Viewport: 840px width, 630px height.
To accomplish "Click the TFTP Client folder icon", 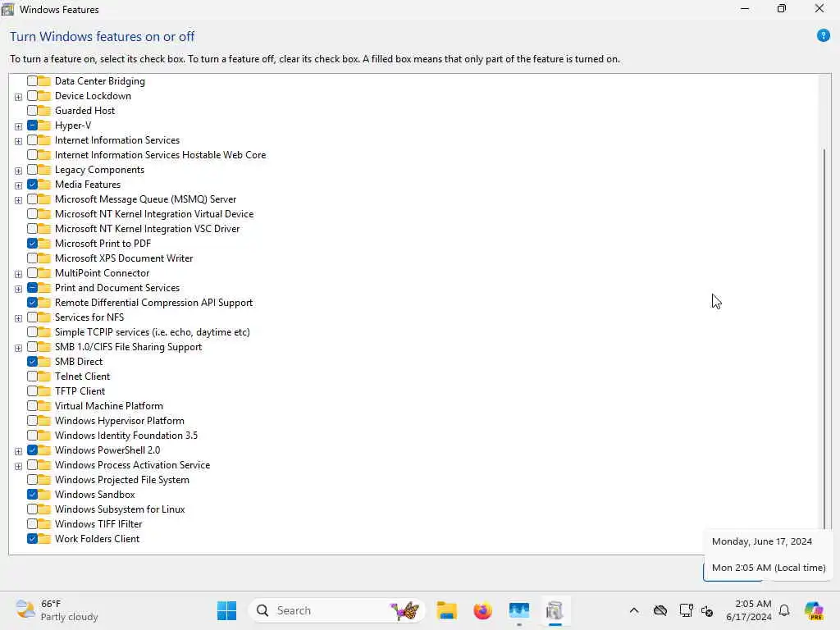I will coord(44,391).
